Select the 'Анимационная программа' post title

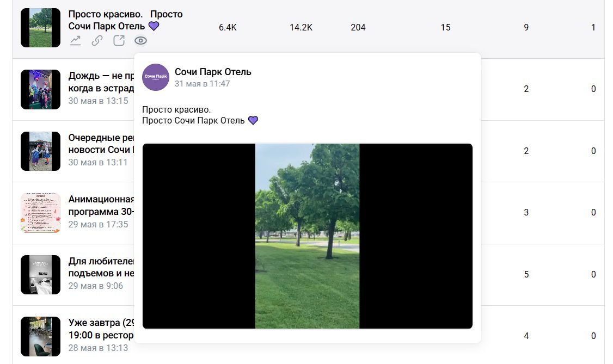tap(101, 206)
